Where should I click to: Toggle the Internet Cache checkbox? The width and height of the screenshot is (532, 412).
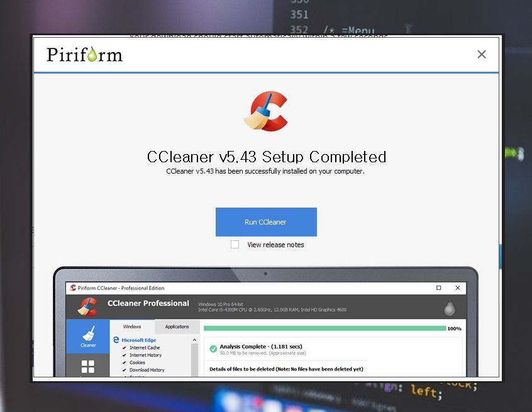coord(124,347)
